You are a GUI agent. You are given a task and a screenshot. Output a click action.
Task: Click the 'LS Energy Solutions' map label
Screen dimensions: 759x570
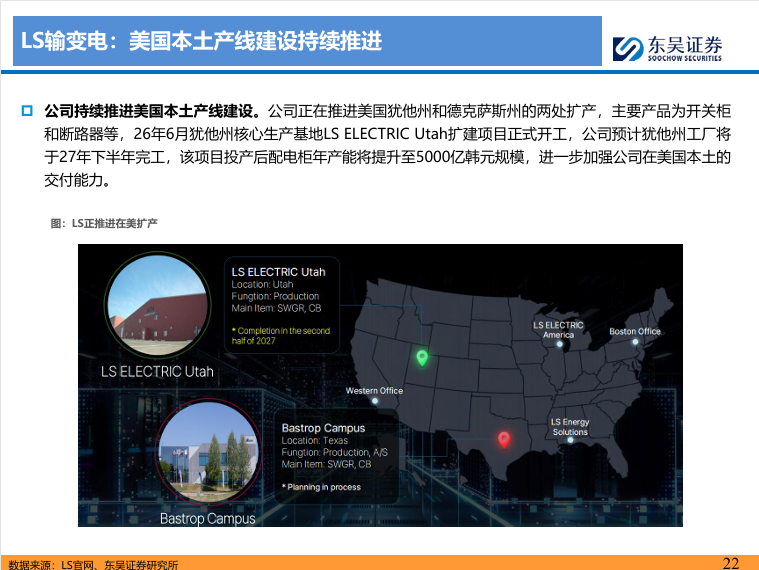point(570,427)
